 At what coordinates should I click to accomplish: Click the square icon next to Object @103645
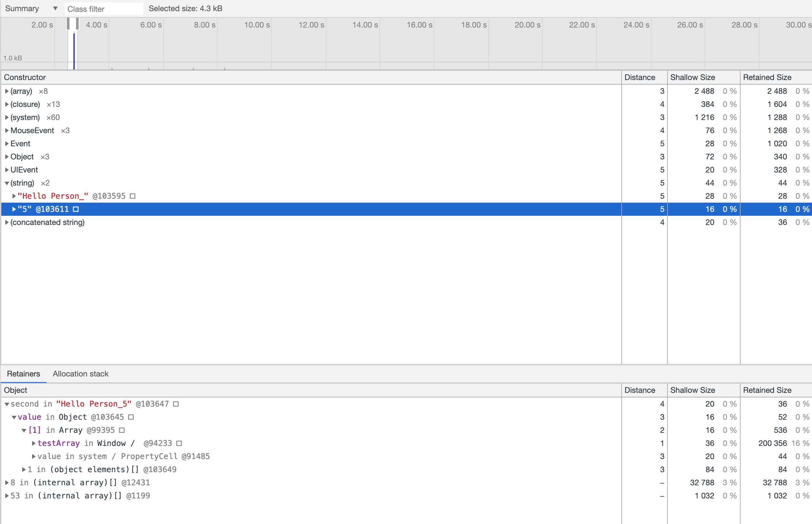[x=131, y=417]
